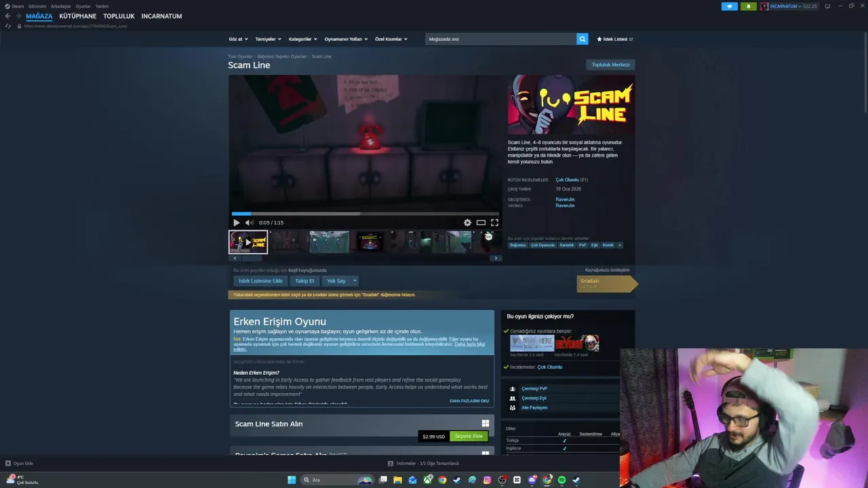The image size is (868, 488).
Task: Open the Yok Say dropdown arrow
Action: point(354,281)
